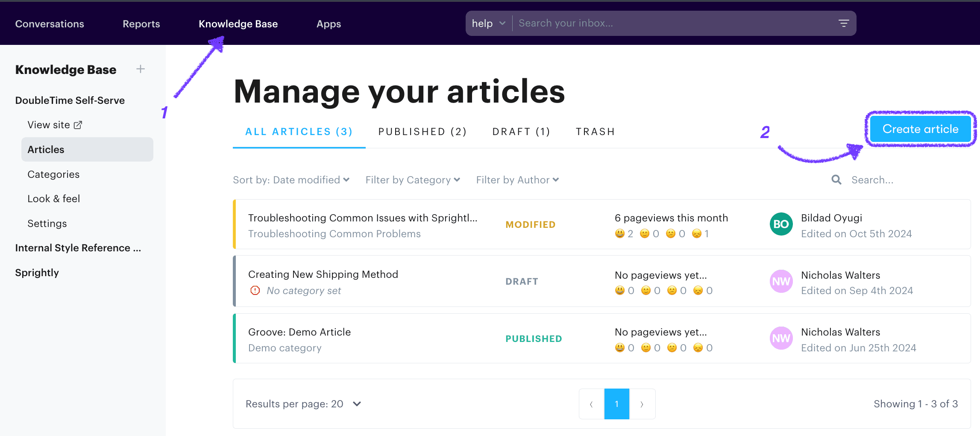
Task: Open the Sprightly knowledge base in the sidebar
Action: [x=37, y=272]
